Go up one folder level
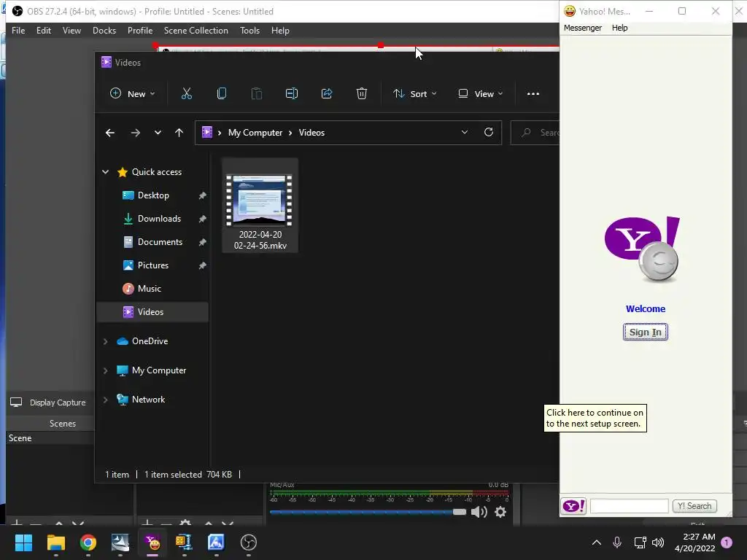 (x=179, y=133)
